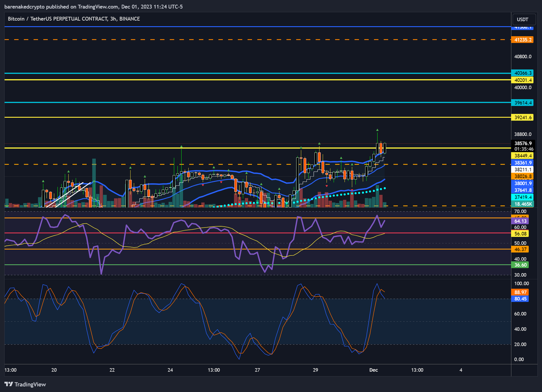Viewport: 542px width, 392px height.
Task: Click the 29 date on time axis
Action: [x=316, y=370]
